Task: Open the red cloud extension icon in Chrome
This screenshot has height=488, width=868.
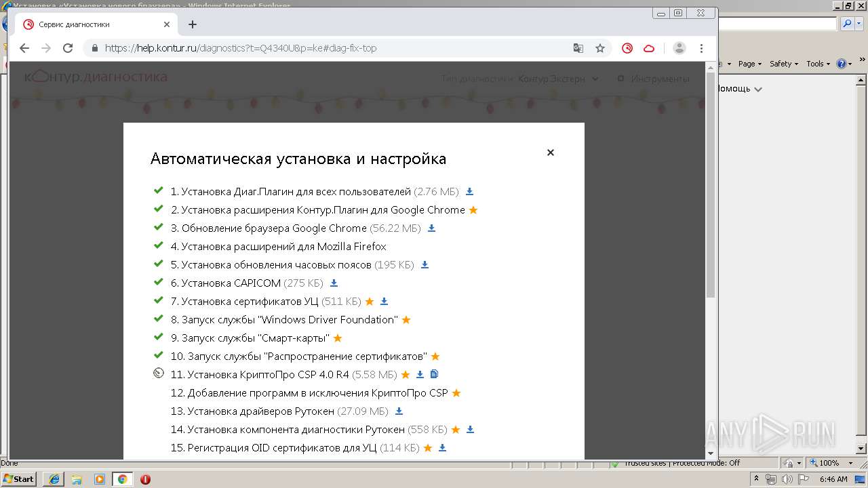Action: [649, 48]
